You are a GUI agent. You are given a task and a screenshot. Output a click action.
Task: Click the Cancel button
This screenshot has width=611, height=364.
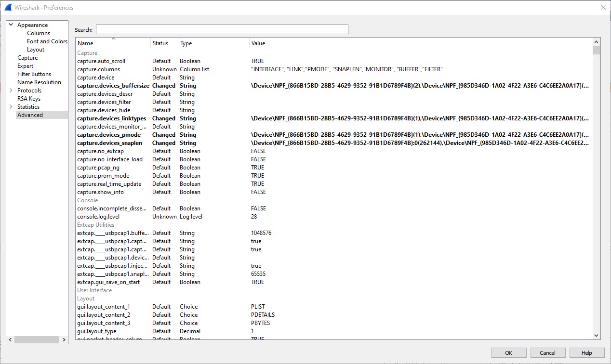coord(547,353)
